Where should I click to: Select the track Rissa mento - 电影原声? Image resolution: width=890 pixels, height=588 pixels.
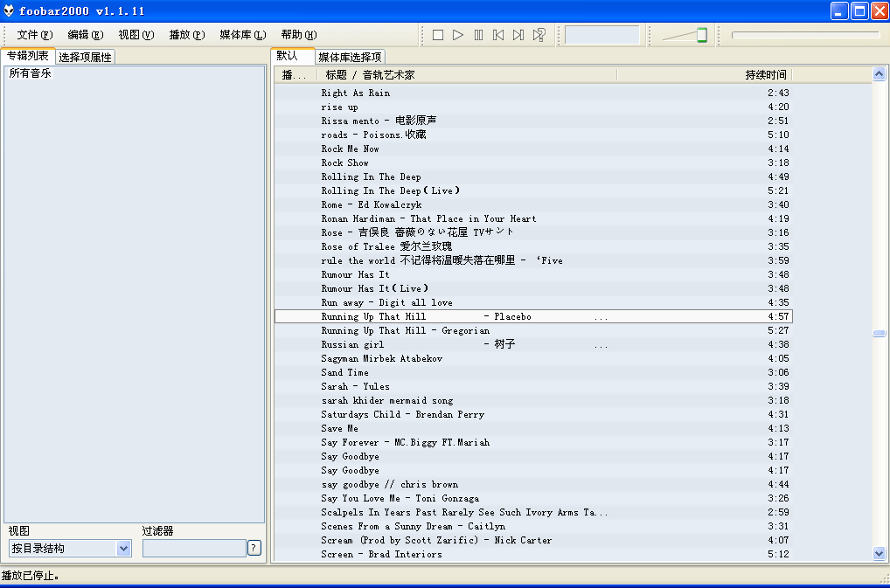coord(533,121)
